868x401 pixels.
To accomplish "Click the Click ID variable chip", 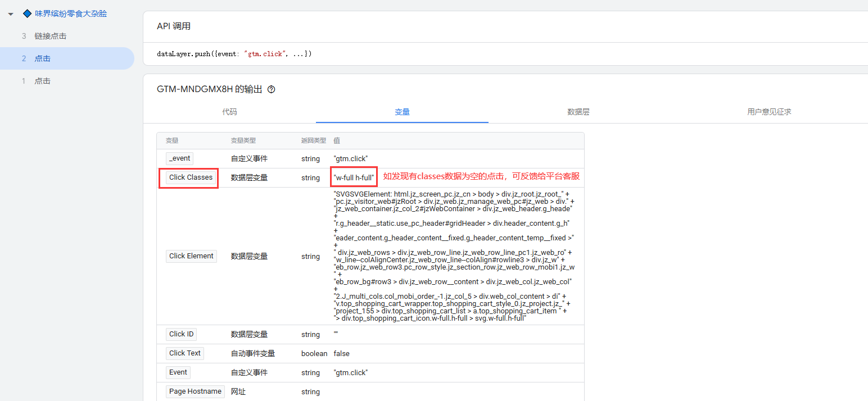I will [x=181, y=334].
